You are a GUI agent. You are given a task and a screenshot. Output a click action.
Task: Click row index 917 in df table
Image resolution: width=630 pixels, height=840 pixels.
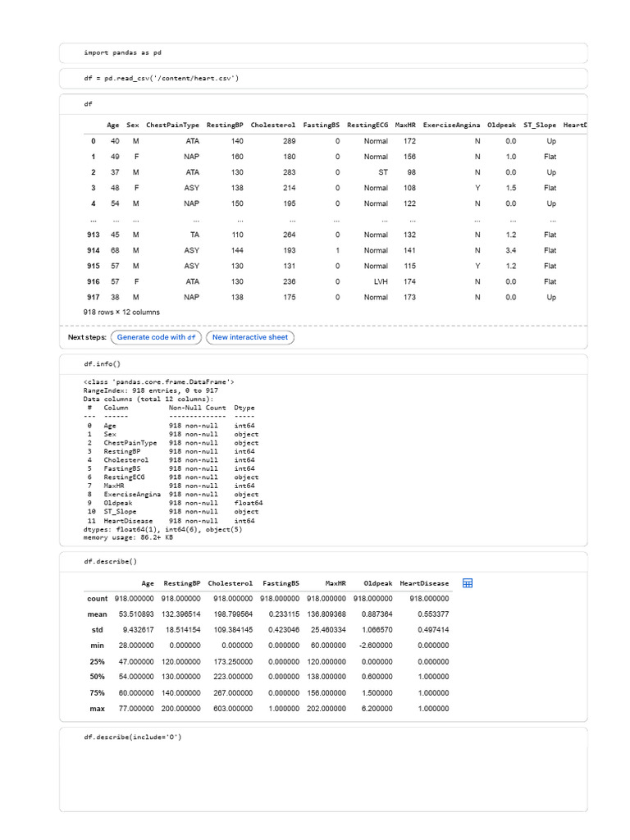pos(94,297)
